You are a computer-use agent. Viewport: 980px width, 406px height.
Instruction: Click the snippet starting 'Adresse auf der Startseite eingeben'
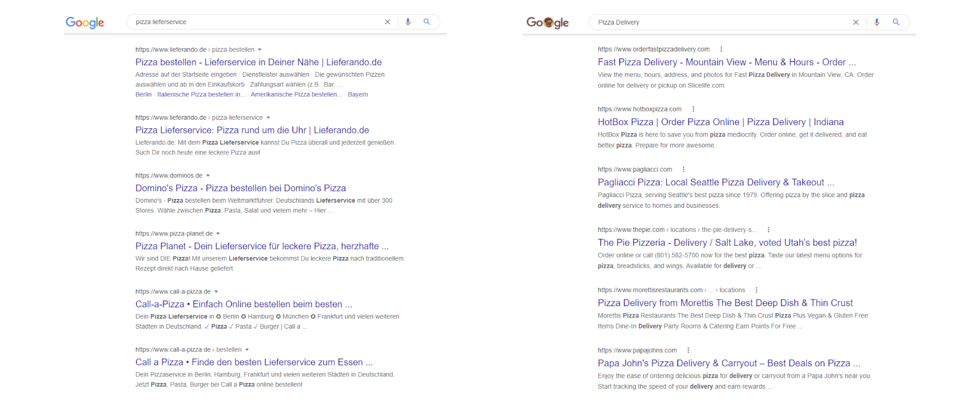[x=260, y=79]
